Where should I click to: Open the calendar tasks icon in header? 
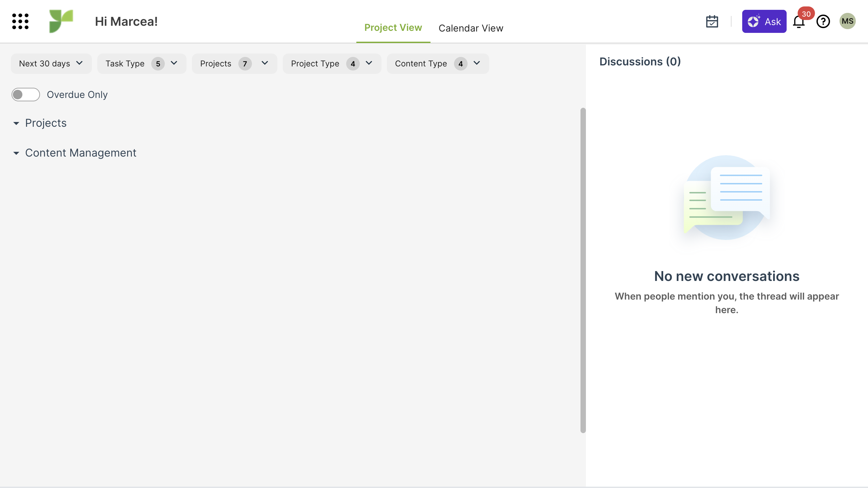pyautogui.click(x=712, y=21)
